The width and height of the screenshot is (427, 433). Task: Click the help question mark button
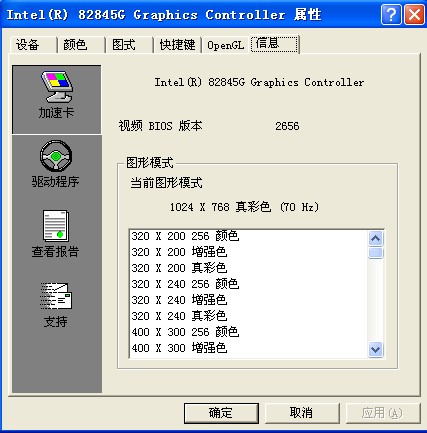click(391, 14)
